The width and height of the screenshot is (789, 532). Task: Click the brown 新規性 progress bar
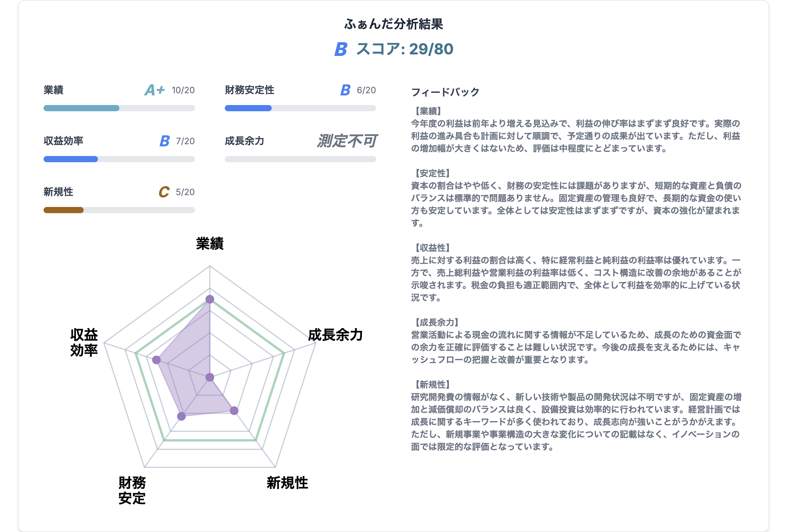119,210
